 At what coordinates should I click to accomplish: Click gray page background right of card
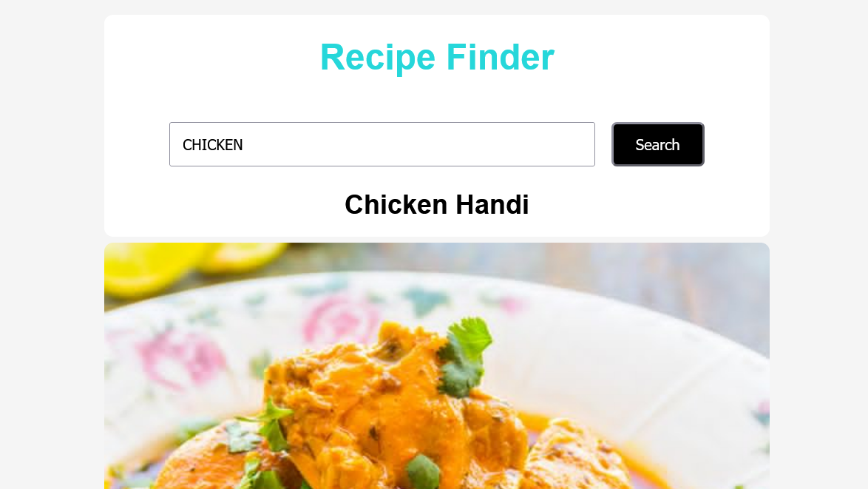point(818,244)
